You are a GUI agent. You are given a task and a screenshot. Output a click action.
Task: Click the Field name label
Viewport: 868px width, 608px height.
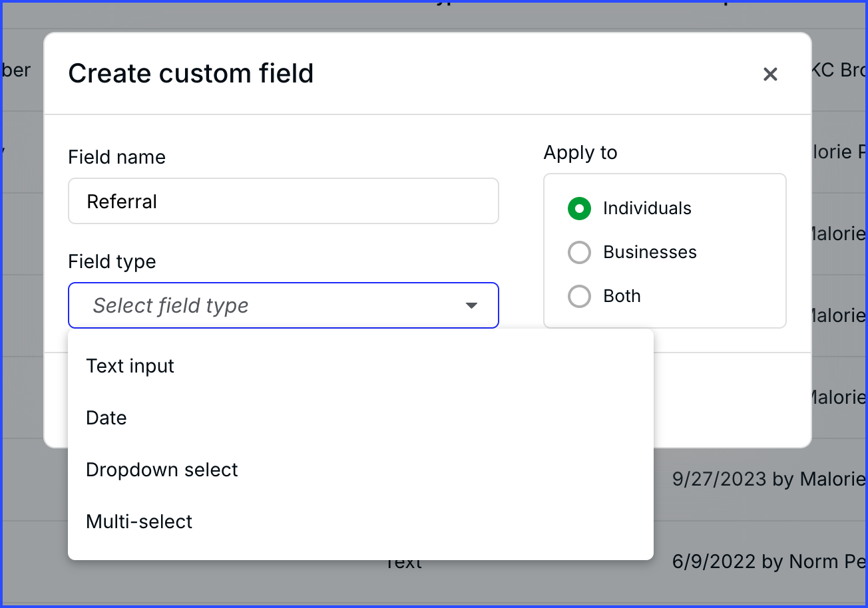[x=116, y=157]
